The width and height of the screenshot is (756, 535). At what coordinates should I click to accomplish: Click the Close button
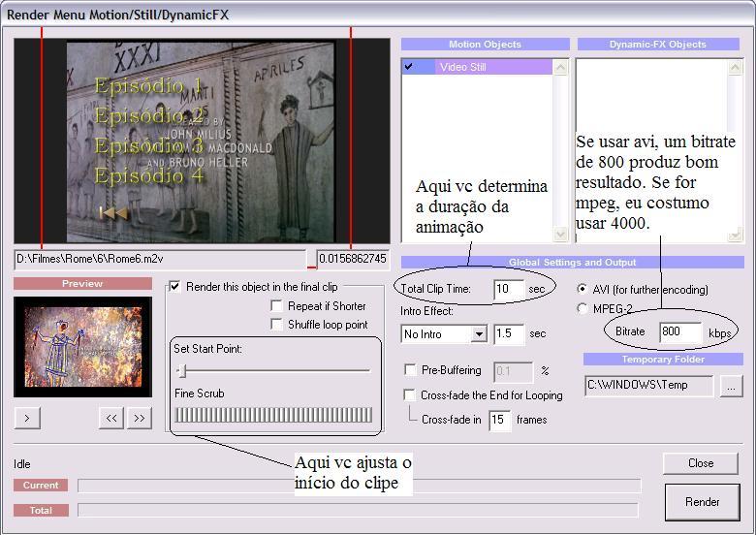(701, 463)
